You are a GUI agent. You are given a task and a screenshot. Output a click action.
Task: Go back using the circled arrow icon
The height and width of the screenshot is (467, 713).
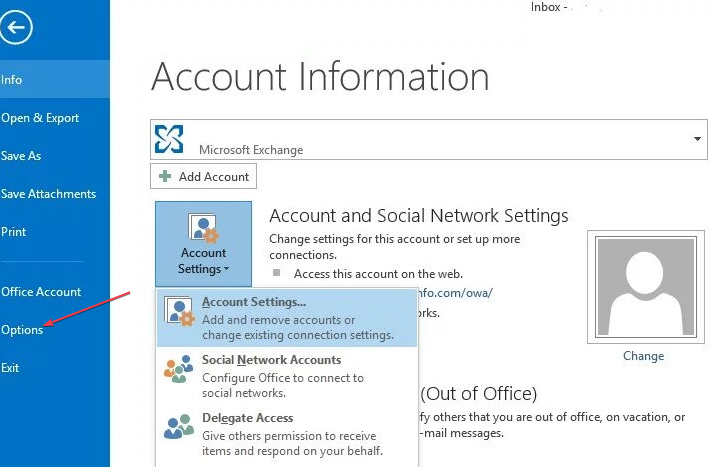click(16, 28)
